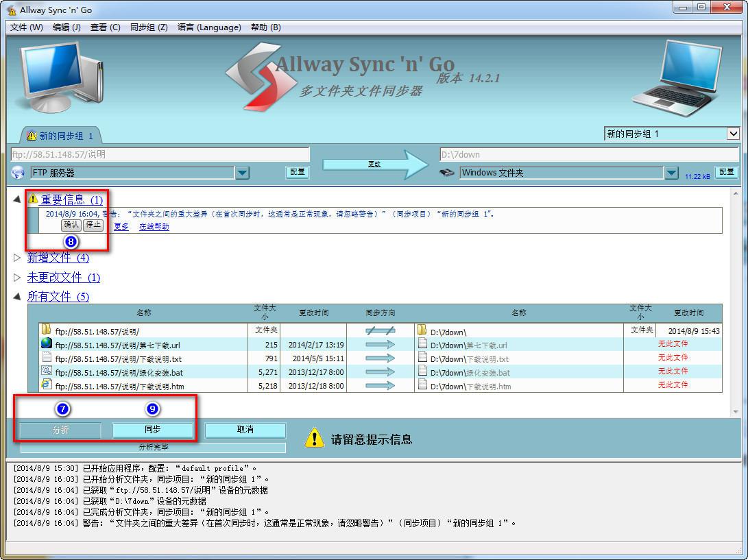Viewport: 748px width, 560px height.
Task: Expand the 未更改文件 section triangle
Action: point(17,277)
